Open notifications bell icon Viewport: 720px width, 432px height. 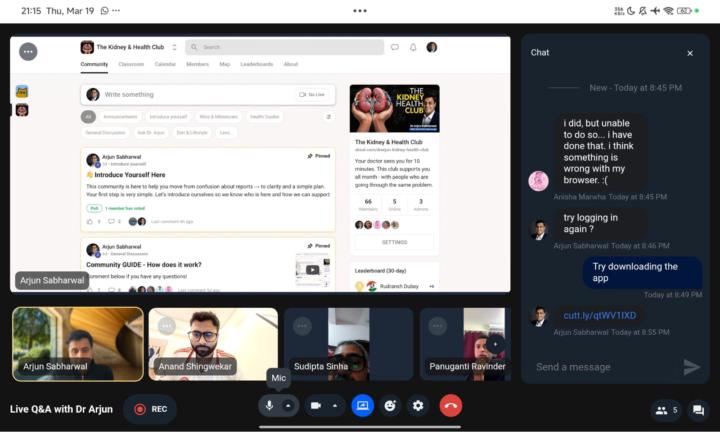click(x=413, y=47)
